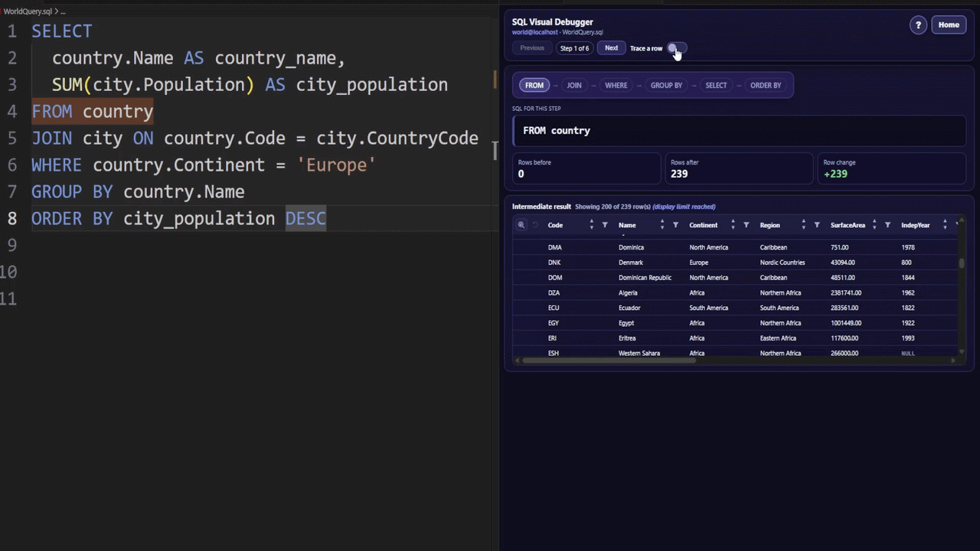Click the Next step button
Image resolution: width=980 pixels, height=551 pixels.
pyautogui.click(x=611, y=48)
